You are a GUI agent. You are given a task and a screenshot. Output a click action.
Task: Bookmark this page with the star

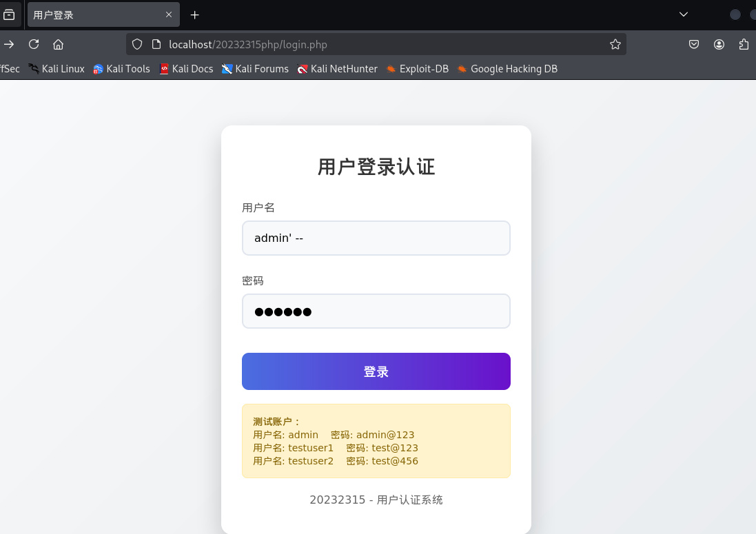pos(615,44)
